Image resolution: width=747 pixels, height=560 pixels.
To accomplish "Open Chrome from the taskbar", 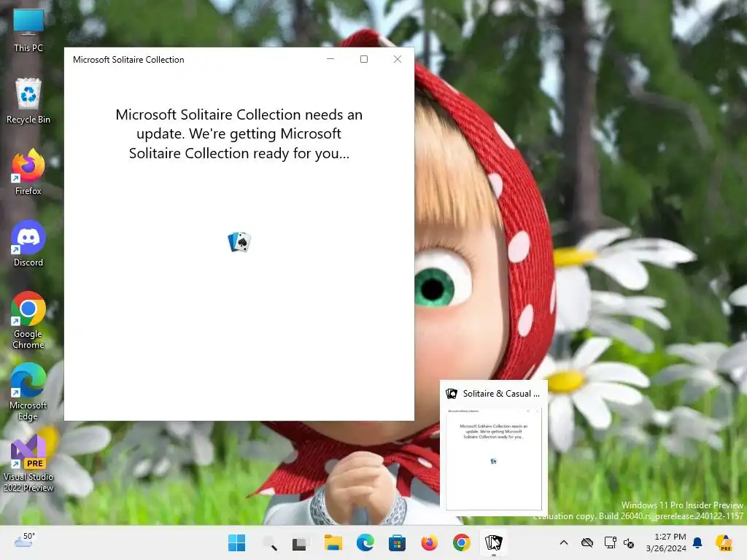I will coord(461,542).
